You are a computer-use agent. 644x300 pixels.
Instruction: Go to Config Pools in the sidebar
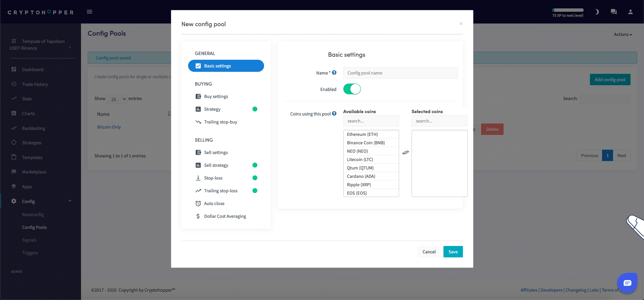pyautogui.click(x=34, y=227)
